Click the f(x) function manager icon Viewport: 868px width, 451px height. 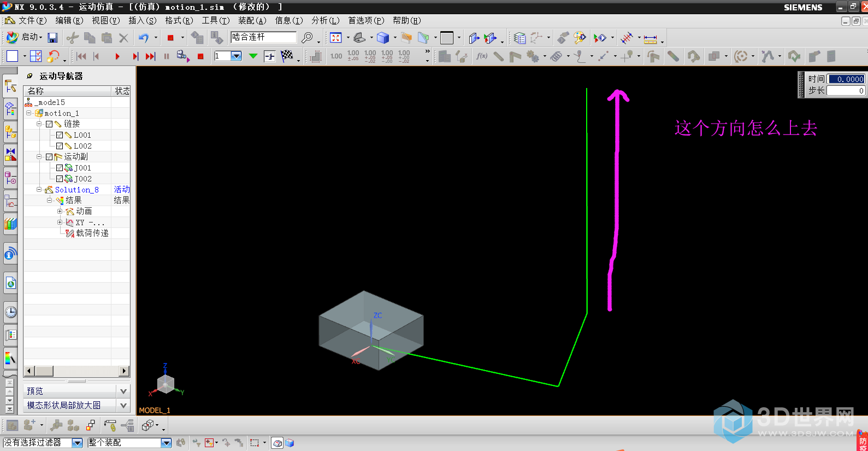click(x=481, y=56)
